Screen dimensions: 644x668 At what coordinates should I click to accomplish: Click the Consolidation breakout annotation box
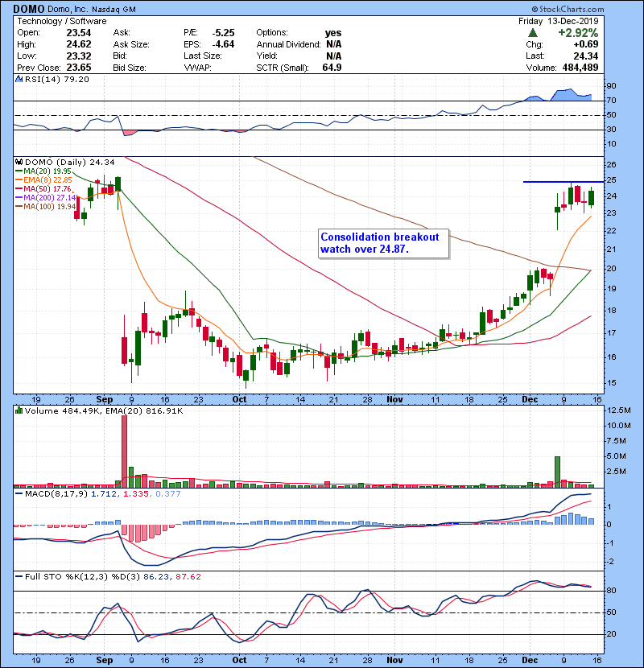point(383,243)
